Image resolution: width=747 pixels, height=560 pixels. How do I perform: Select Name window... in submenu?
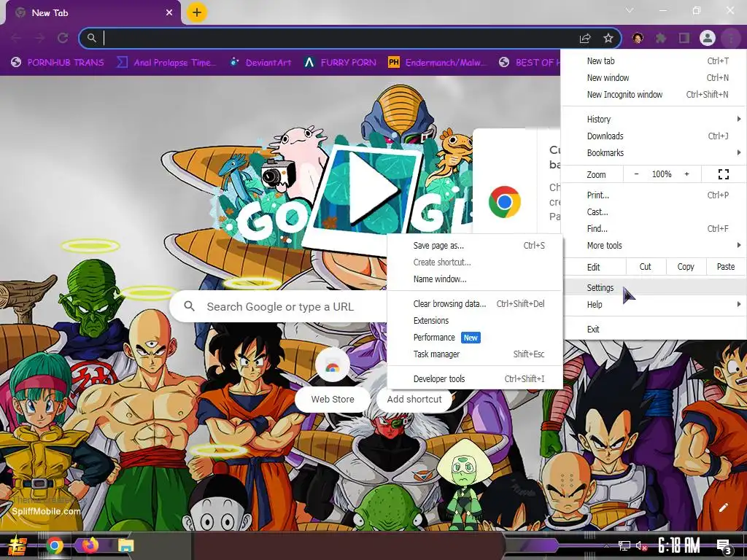(475, 279)
